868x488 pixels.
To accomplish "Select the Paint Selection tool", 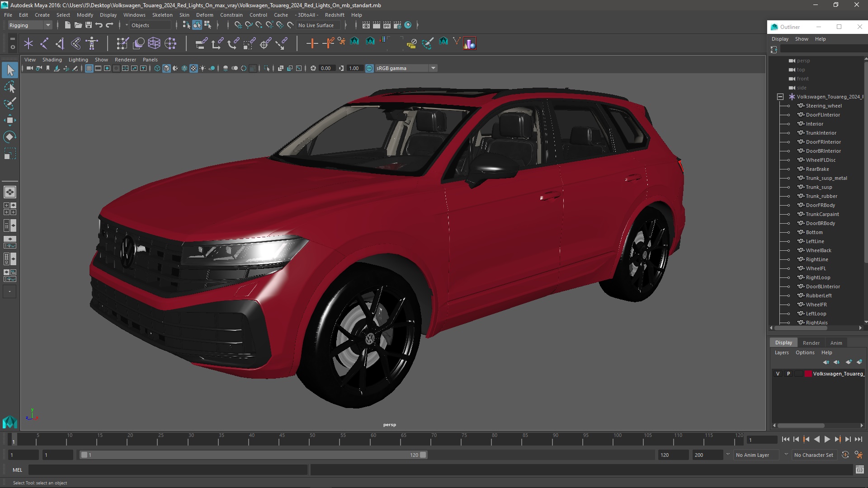I will pos(9,103).
